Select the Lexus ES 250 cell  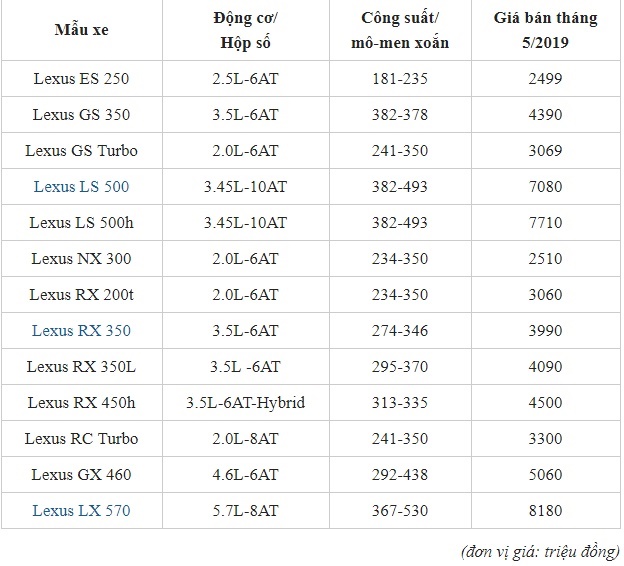[x=81, y=78]
